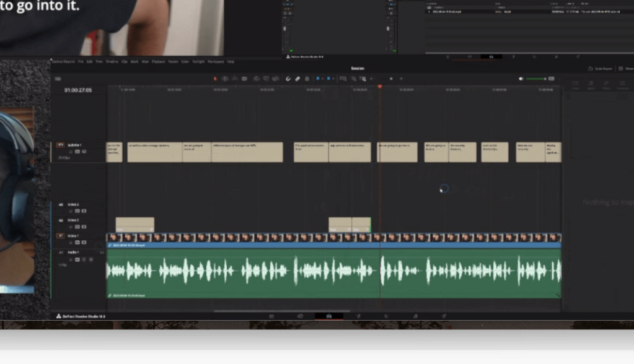Toggle the Linked selection chain icon

tap(297, 79)
